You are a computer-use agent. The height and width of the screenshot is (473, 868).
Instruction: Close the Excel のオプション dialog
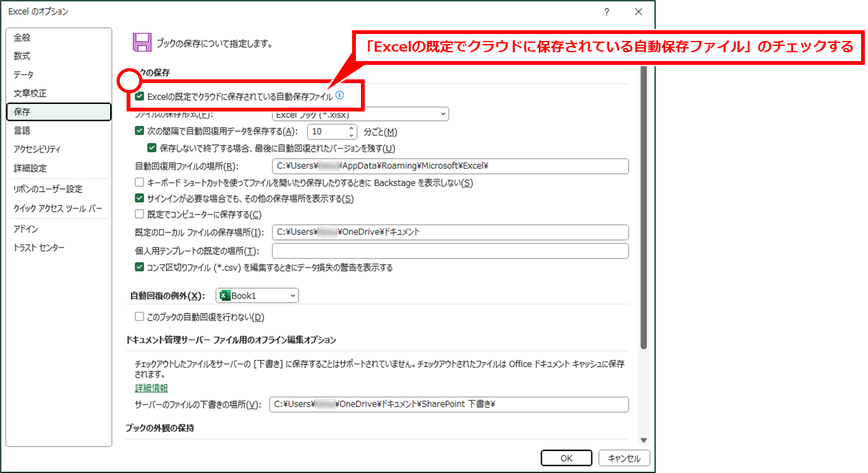coord(638,12)
